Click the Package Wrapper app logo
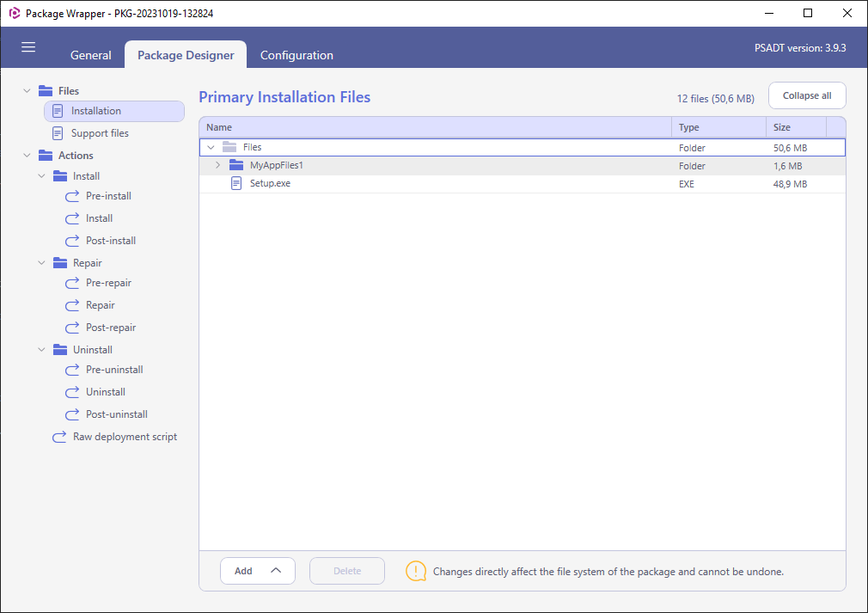 pyautogui.click(x=15, y=13)
